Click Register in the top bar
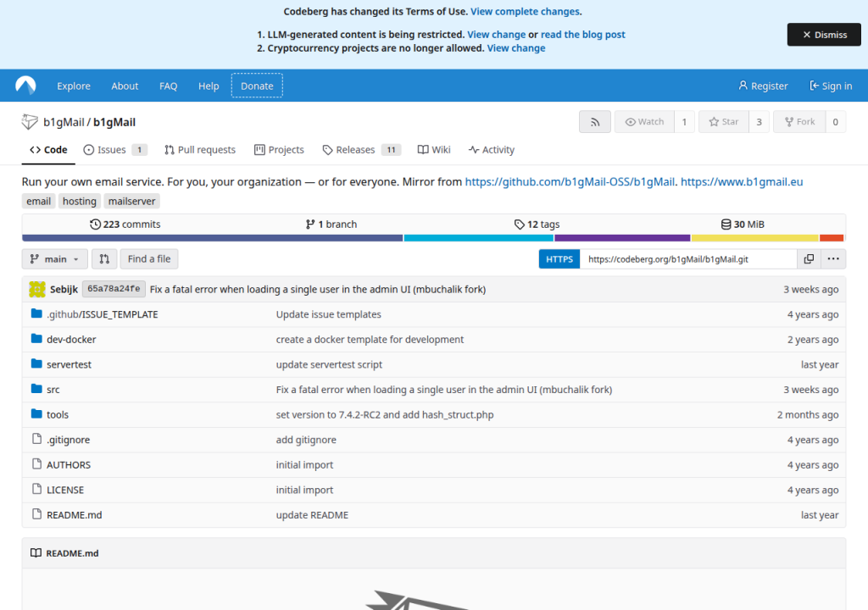This screenshot has width=868, height=610. [x=763, y=86]
